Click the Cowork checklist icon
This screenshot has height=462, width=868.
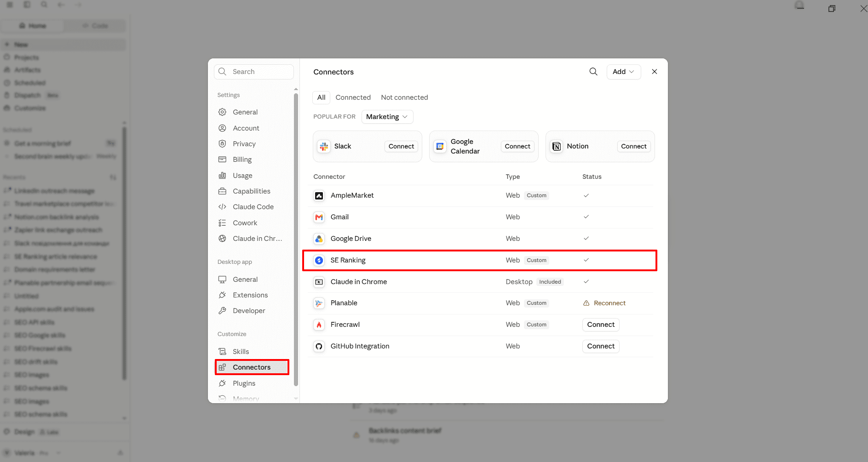click(x=222, y=223)
